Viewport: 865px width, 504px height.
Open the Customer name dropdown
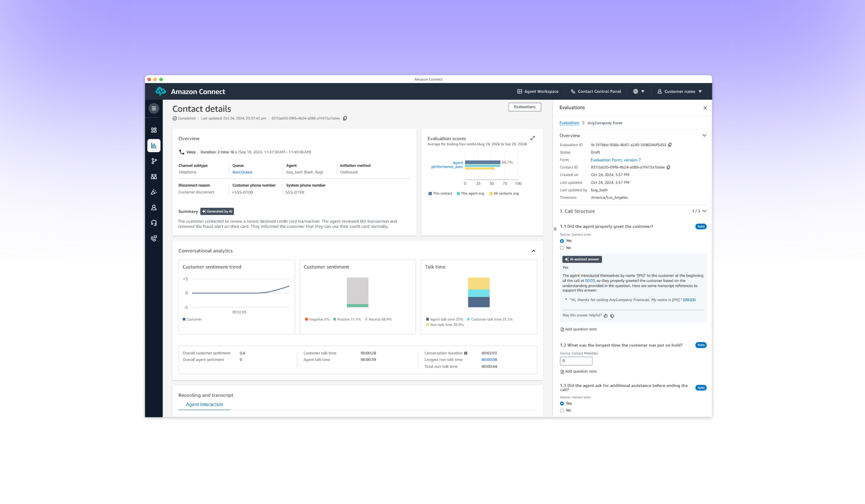pos(680,91)
